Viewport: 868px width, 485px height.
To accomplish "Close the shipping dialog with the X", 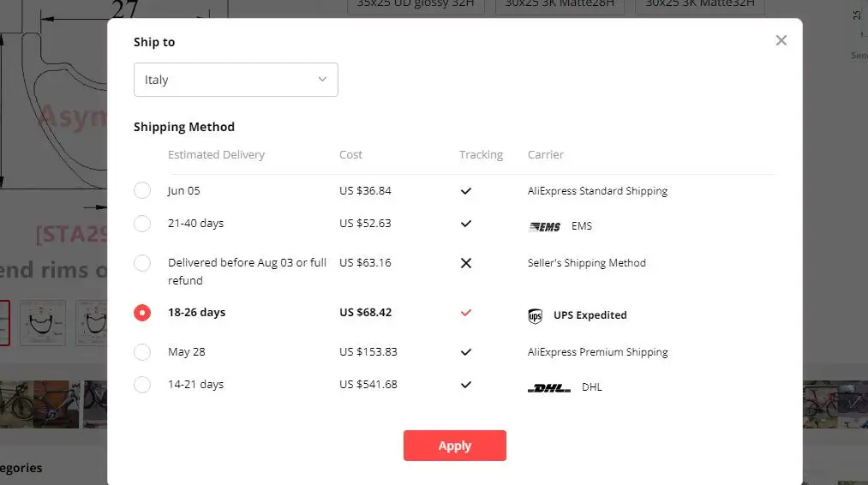I will click(x=781, y=40).
